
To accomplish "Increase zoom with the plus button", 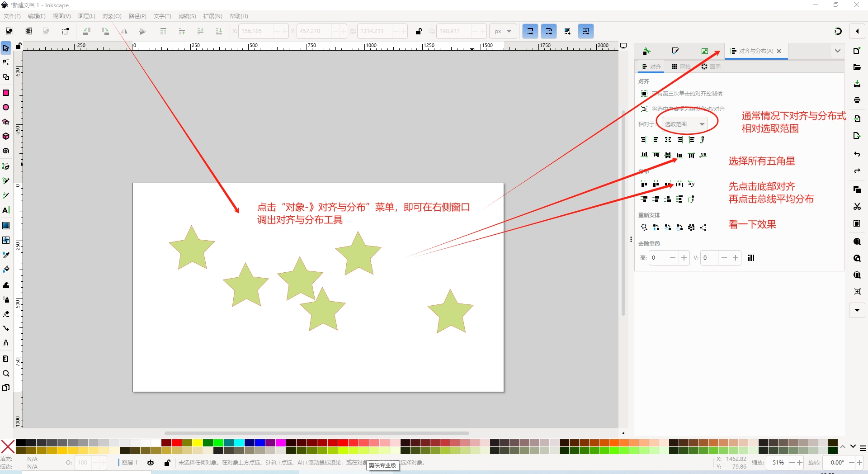I will (x=800, y=463).
